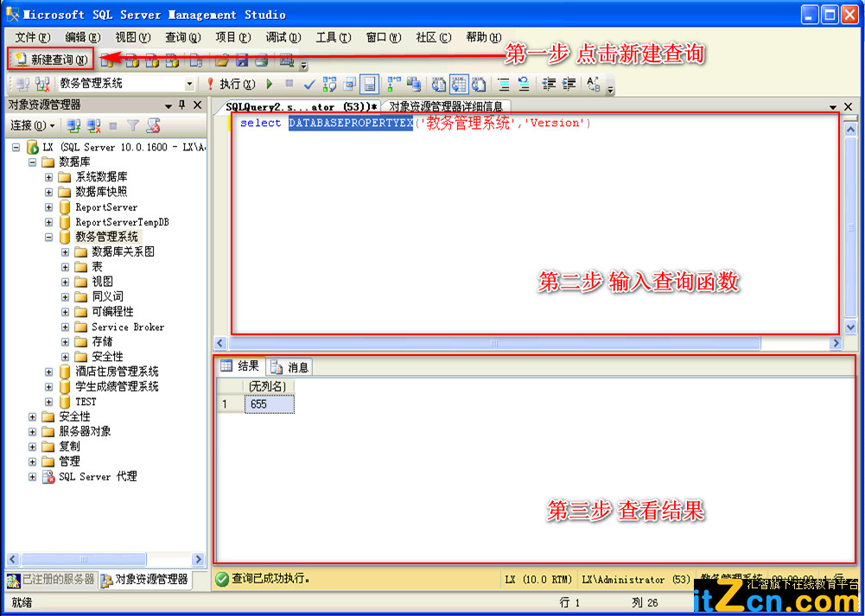Click the query editor horizontal scrollbar
This screenshot has height=616, width=865.
pos(494,343)
